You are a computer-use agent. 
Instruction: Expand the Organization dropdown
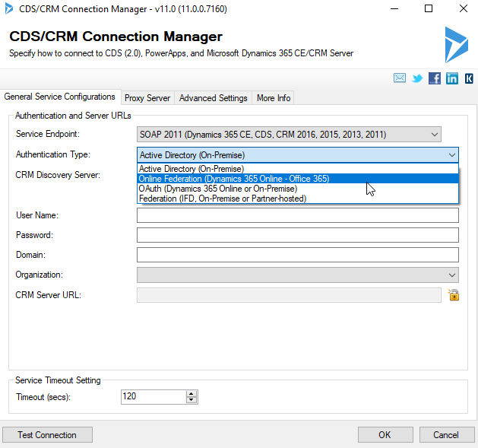pos(298,275)
